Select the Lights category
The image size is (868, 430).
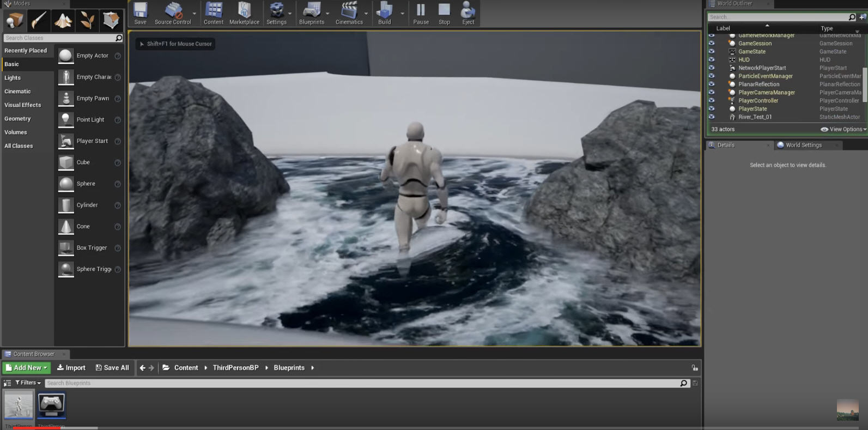pyautogui.click(x=13, y=78)
